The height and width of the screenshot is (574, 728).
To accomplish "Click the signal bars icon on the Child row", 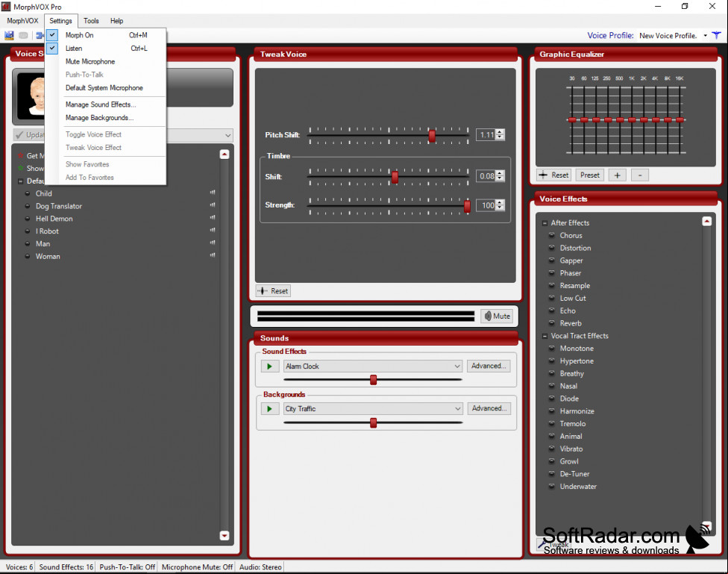I will (x=213, y=193).
